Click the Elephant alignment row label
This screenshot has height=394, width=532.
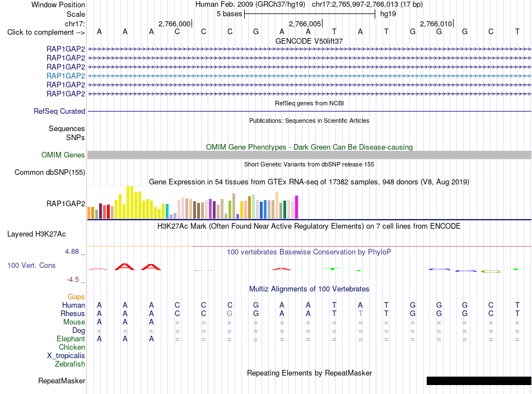(x=71, y=339)
